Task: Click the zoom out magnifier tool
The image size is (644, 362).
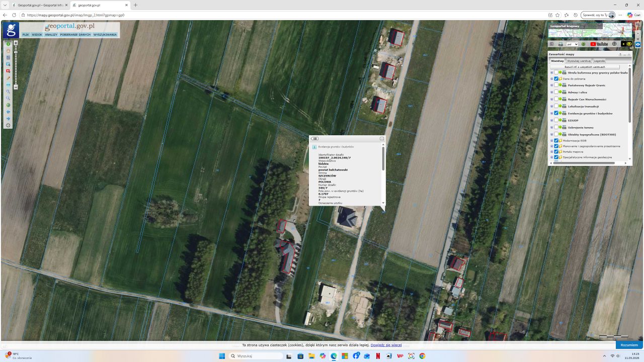Action: pos(9,98)
